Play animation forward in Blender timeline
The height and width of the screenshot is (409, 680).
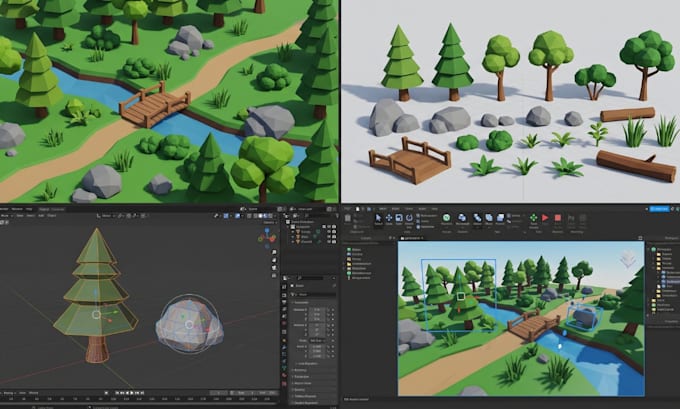coord(132,393)
